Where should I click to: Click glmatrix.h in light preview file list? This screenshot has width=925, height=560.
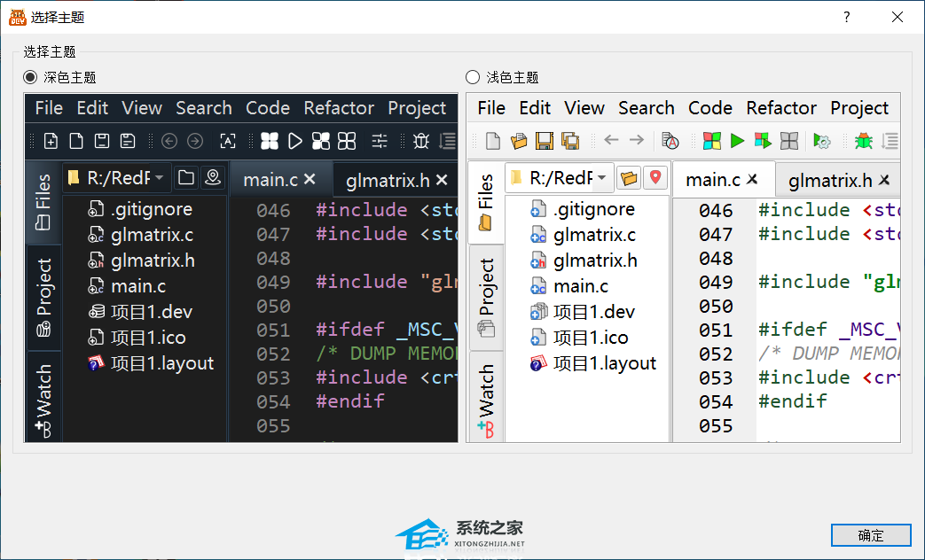click(584, 261)
